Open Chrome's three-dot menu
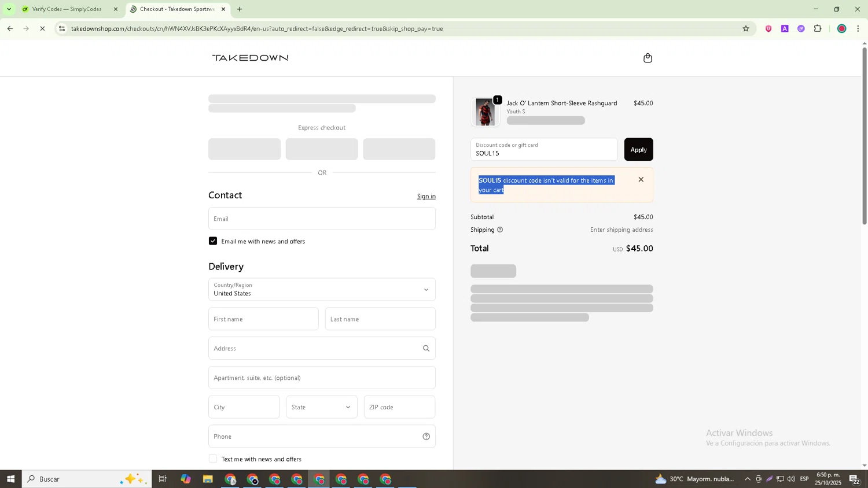 pyautogui.click(x=858, y=28)
